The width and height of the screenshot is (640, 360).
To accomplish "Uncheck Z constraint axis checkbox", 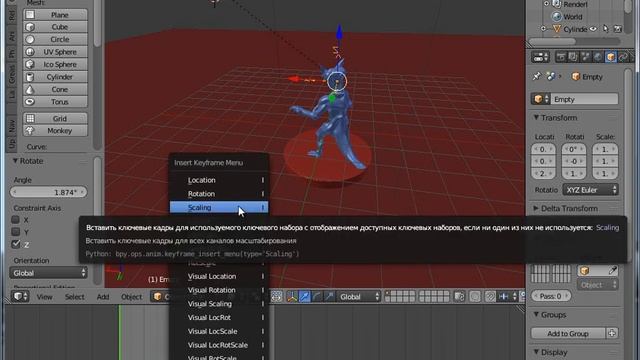I will click(x=16, y=244).
